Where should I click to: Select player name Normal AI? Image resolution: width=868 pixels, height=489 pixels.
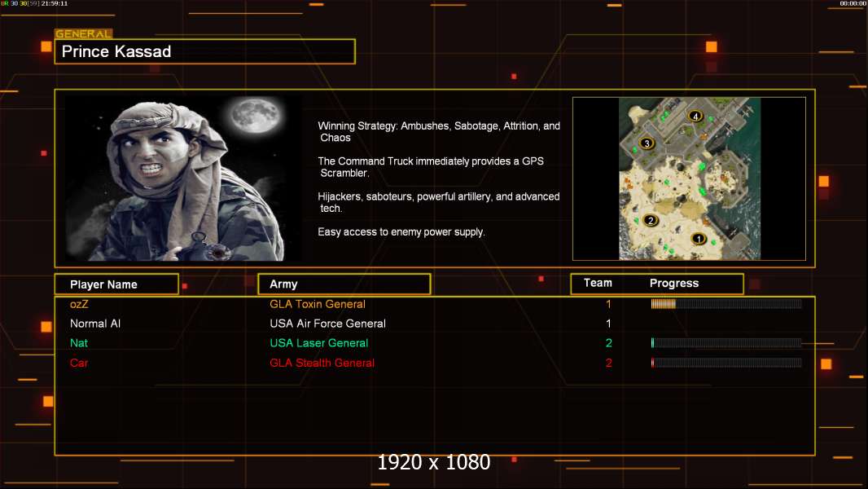pyautogui.click(x=95, y=324)
